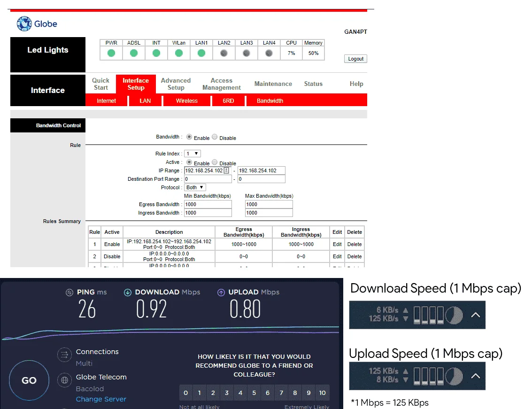Delete rule 1 in Rules Summary
532x409 pixels.
pyautogui.click(x=355, y=244)
